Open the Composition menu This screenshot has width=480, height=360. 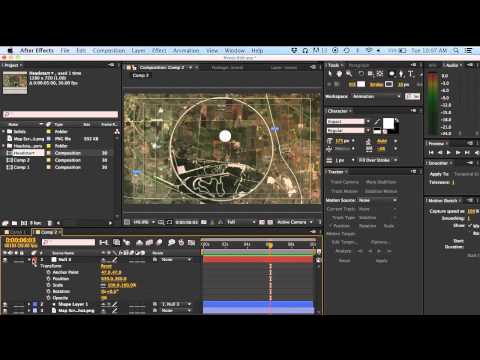tap(109, 51)
